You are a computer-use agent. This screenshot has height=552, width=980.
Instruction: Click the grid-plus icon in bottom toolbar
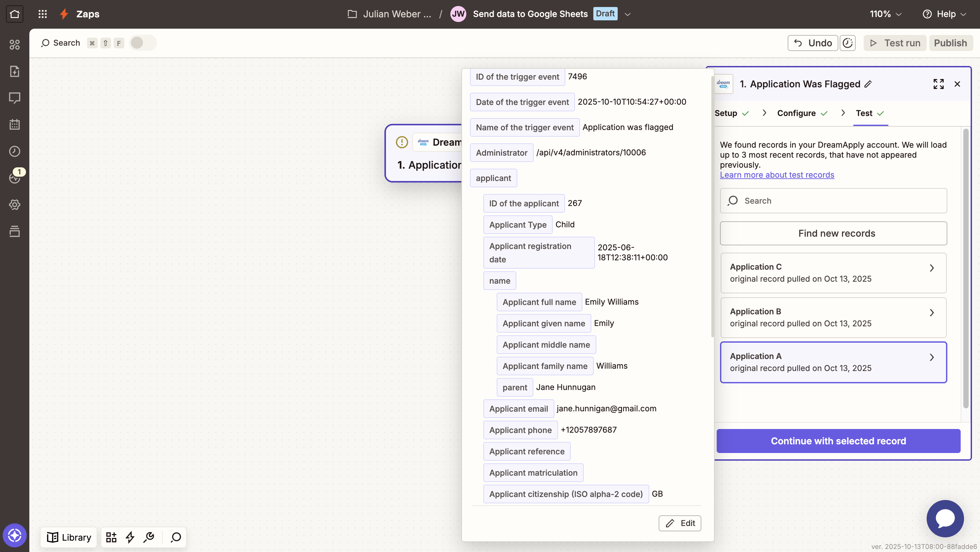(x=111, y=537)
